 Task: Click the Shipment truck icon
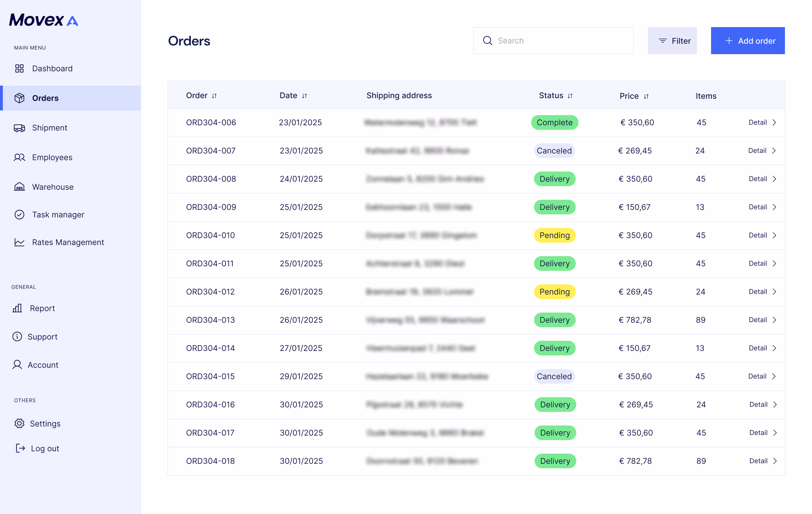[19, 128]
